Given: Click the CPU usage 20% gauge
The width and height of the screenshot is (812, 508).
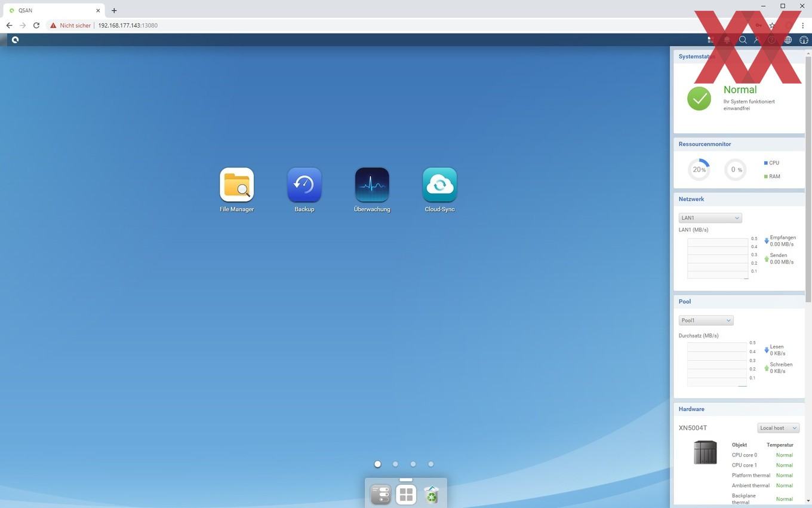Looking at the screenshot, I should (x=699, y=170).
